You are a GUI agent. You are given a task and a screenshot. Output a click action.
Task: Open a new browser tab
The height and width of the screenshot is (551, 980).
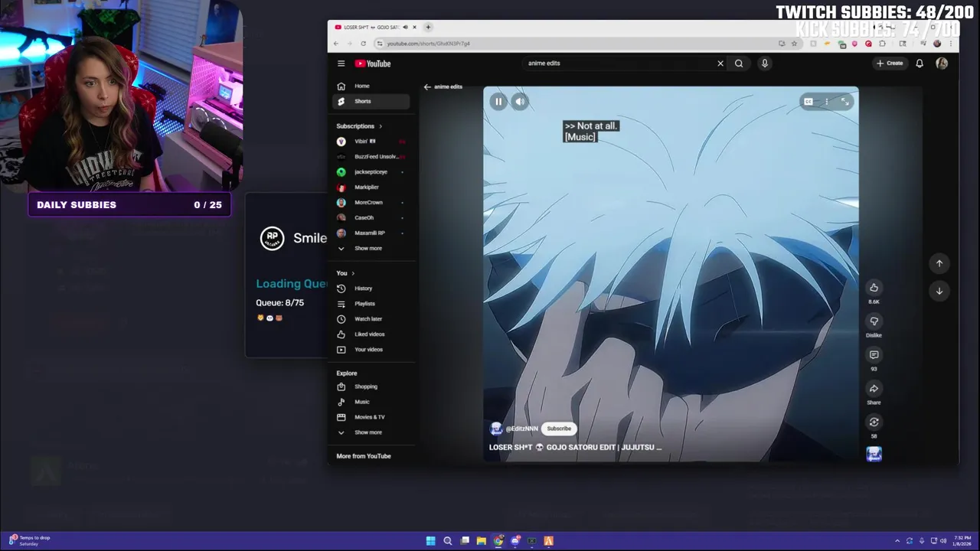coord(428,27)
